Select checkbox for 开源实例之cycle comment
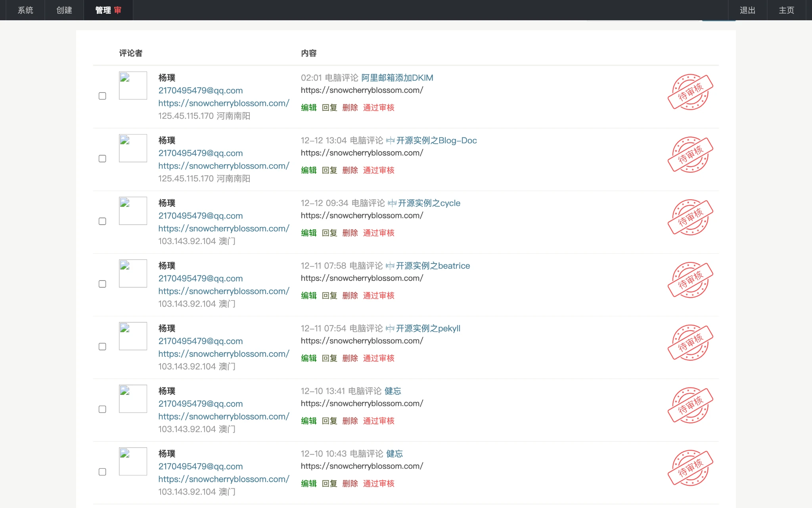Image resolution: width=812 pixels, height=508 pixels. pos(102,221)
